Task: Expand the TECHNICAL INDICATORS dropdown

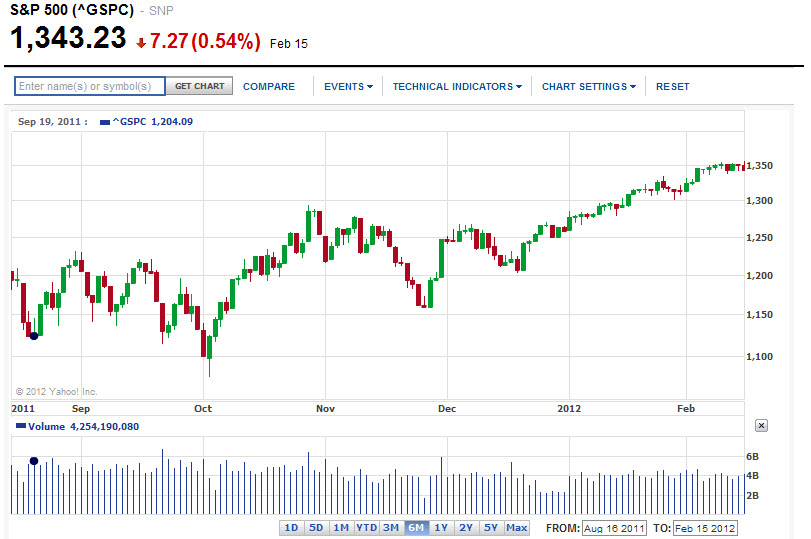Action: pos(457,86)
